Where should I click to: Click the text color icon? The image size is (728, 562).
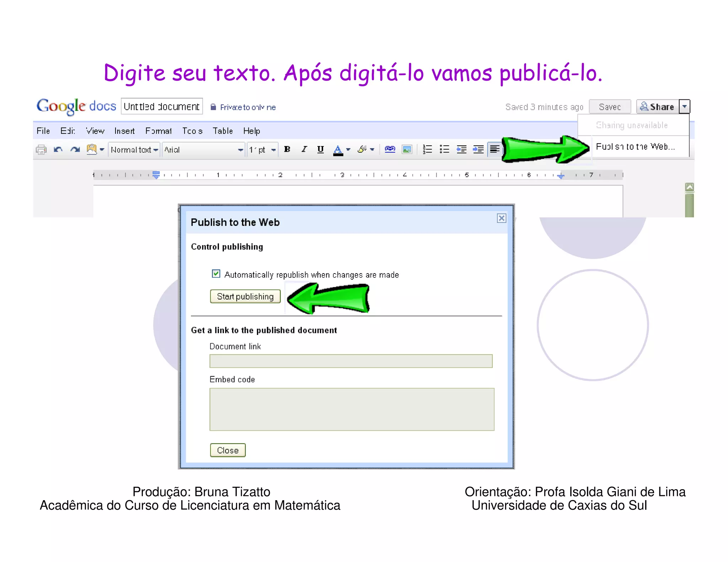pos(338,150)
